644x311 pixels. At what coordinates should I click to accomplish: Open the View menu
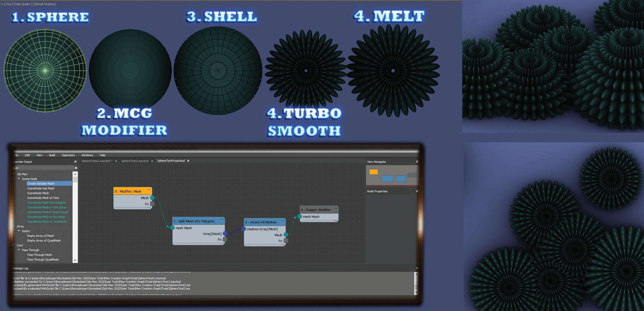tap(39, 155)
